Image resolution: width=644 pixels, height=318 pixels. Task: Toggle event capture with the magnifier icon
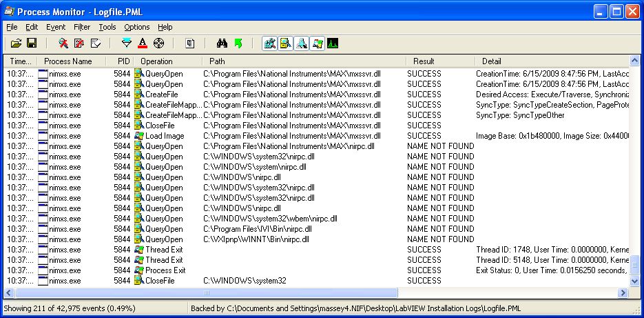click(x=63, y=43)
